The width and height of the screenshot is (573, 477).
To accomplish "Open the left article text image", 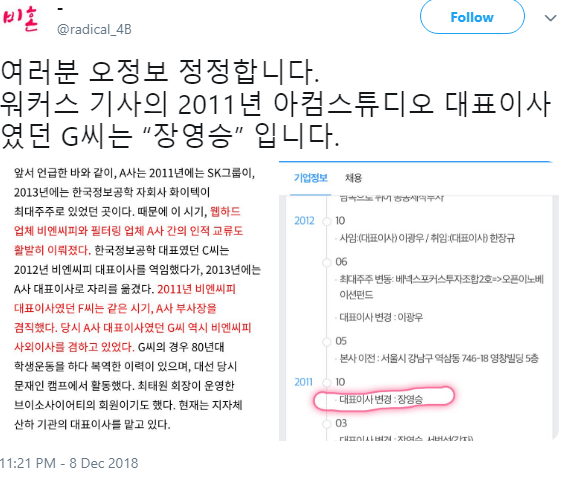I will pyautogui.click(x=137, y=299).
